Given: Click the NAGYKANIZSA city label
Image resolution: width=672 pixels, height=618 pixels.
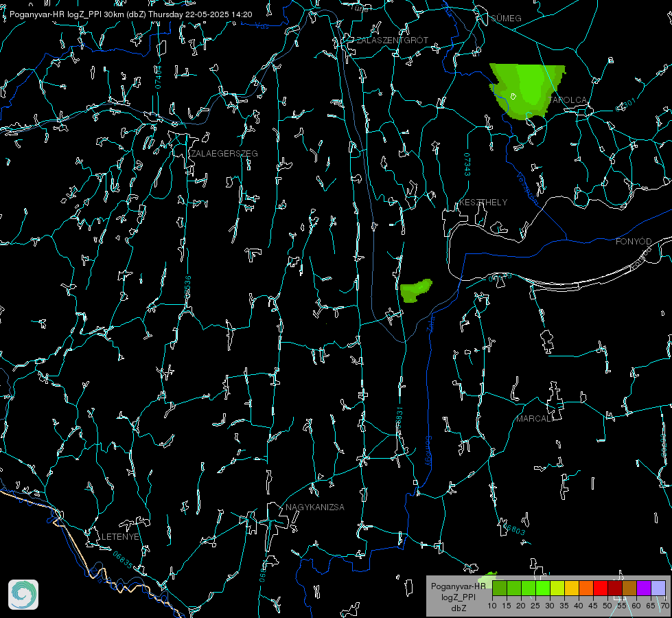Looking at the screenshot, I should (x=315, y=507).
